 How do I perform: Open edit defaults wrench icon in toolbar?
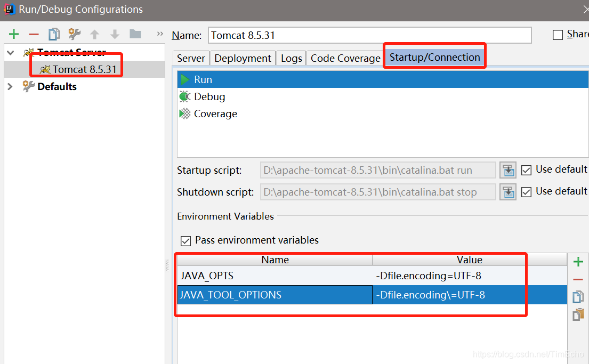(75, 34)
